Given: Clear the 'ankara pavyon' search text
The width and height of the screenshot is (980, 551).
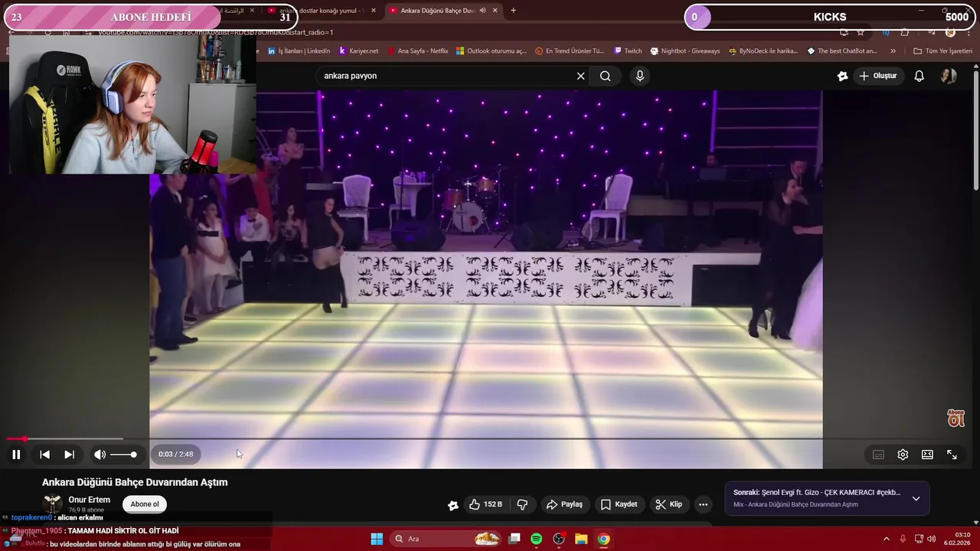Looking at the screenshot, I should tap(580, 76).
